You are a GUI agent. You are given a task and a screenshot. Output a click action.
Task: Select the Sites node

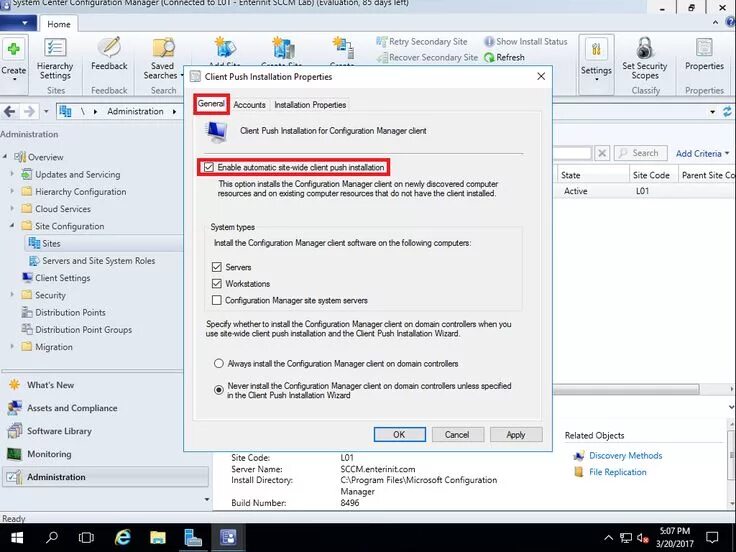[x=51, y=244]
